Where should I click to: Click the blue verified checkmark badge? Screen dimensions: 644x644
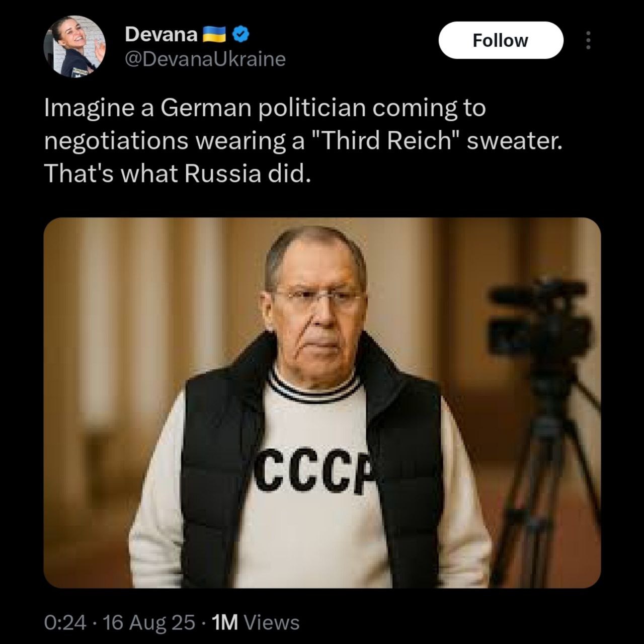coord(242,34)
